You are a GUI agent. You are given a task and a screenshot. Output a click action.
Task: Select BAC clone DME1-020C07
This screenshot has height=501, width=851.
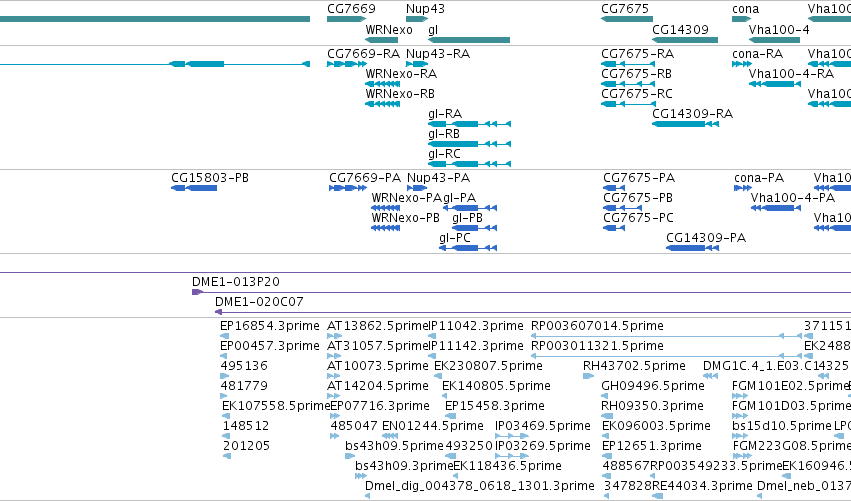coord(259,302)
